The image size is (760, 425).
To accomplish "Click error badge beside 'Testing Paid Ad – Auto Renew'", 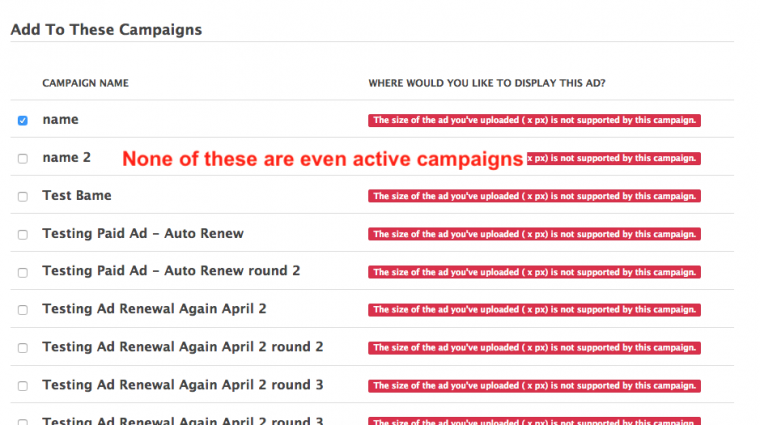I will pos(535,235).
